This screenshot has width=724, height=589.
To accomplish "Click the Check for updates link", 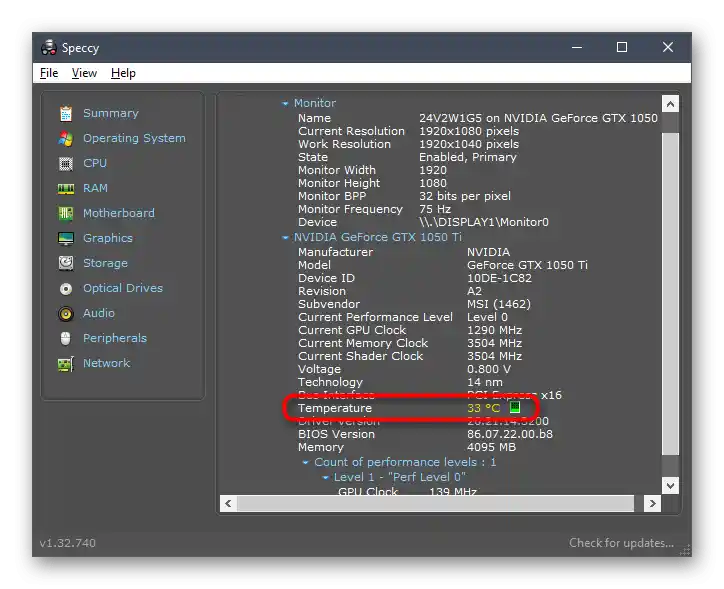I will [x=621, y=543].
